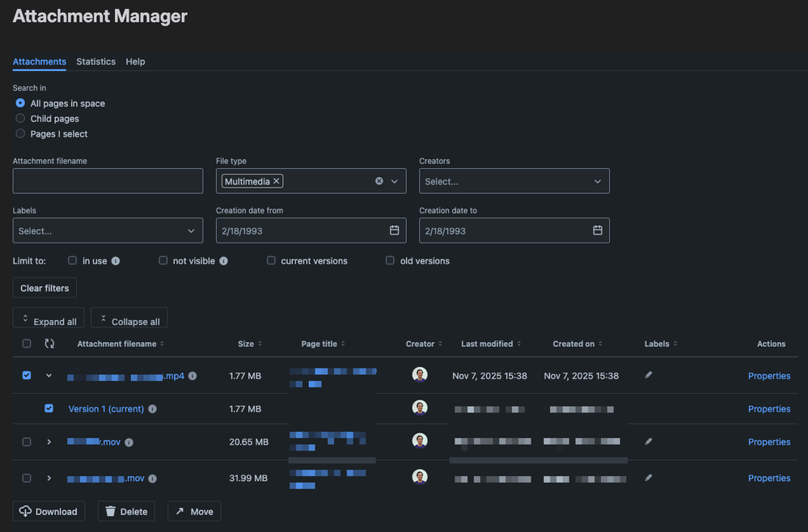808x532 pixels.
Task: Check the 31.99 MB .mov row checkbox
Action: 27,478
